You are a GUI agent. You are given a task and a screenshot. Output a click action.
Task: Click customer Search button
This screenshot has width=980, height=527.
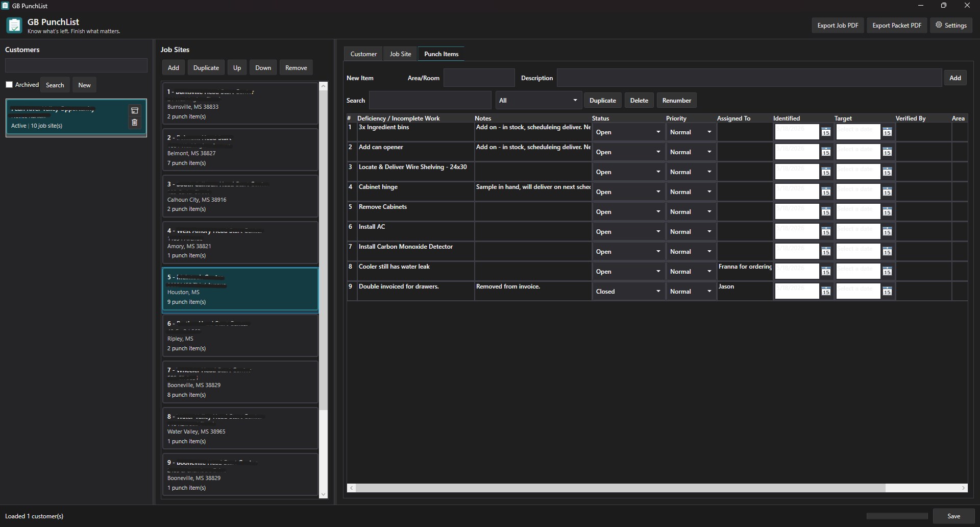[x=55, y=85]
